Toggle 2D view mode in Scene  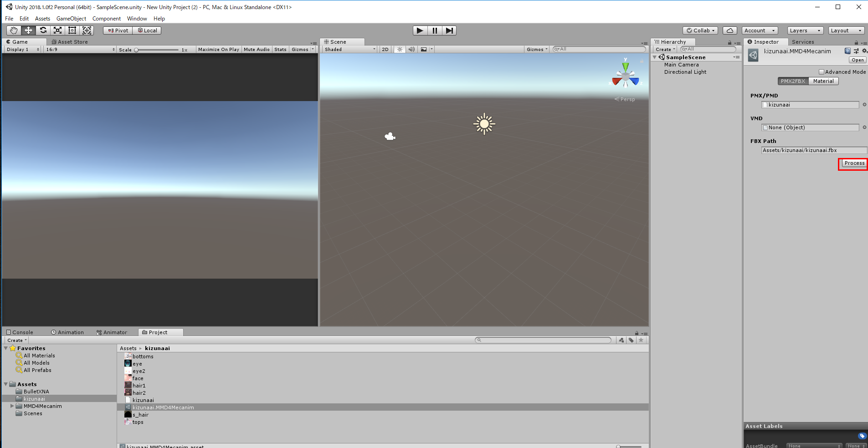click(385, 49)
